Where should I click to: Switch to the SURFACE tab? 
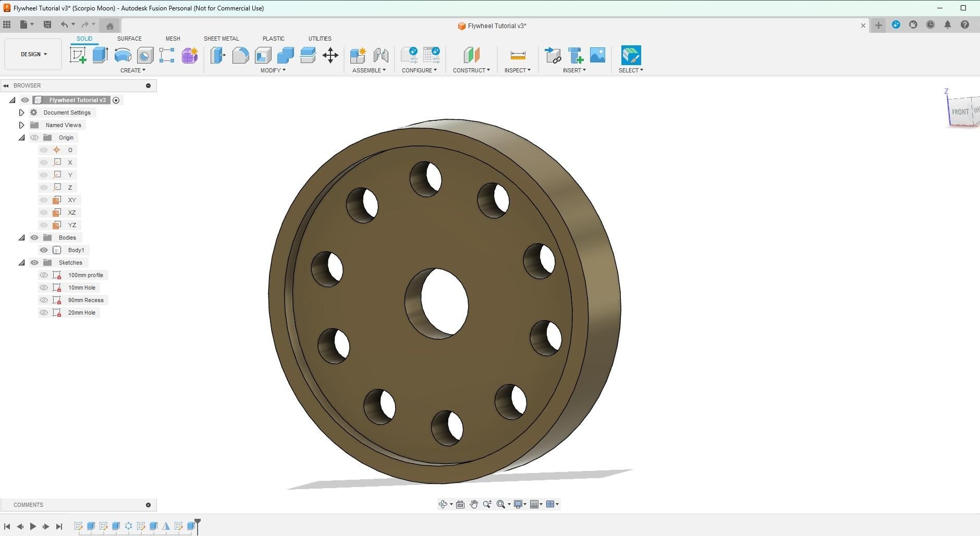129,39
